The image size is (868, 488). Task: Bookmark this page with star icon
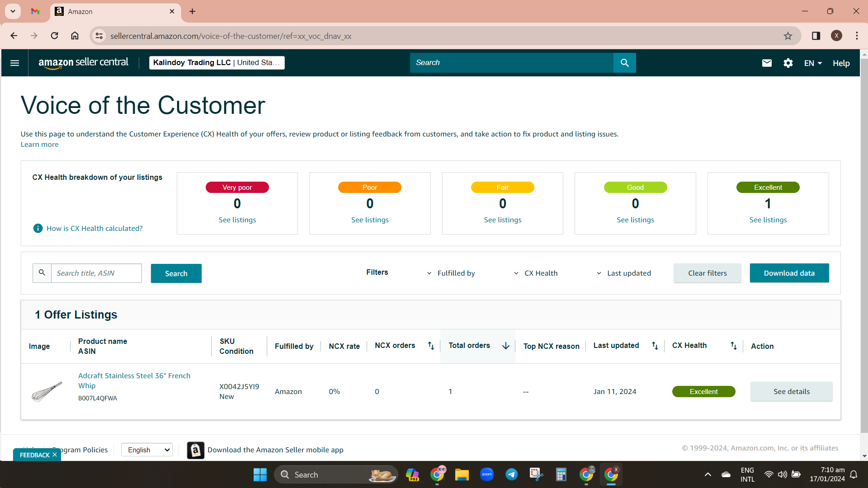point(788,36)
